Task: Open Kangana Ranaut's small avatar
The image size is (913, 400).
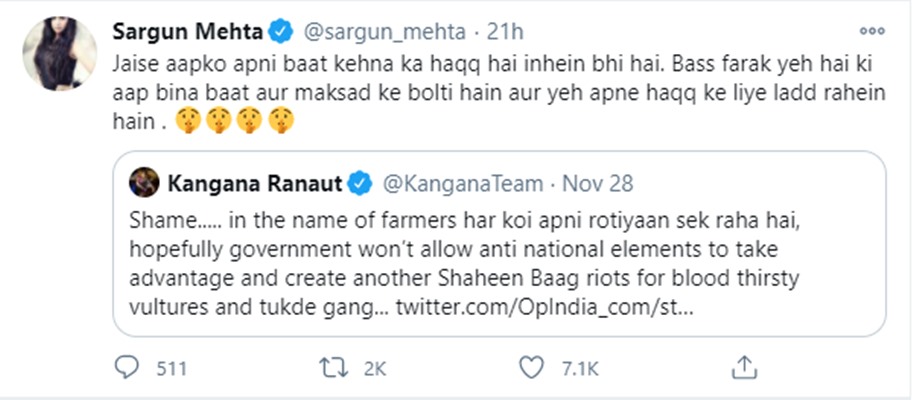Action: [x=146, y=184]
